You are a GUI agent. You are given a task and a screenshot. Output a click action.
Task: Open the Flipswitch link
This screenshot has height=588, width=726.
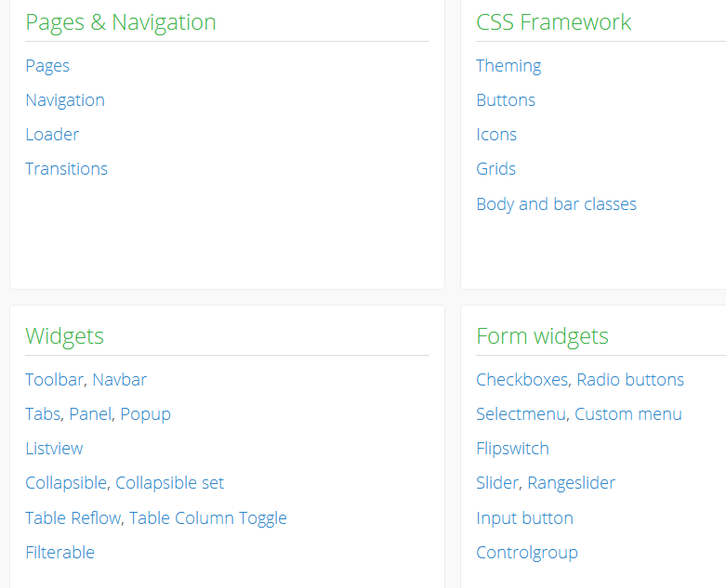click(512, 449)
